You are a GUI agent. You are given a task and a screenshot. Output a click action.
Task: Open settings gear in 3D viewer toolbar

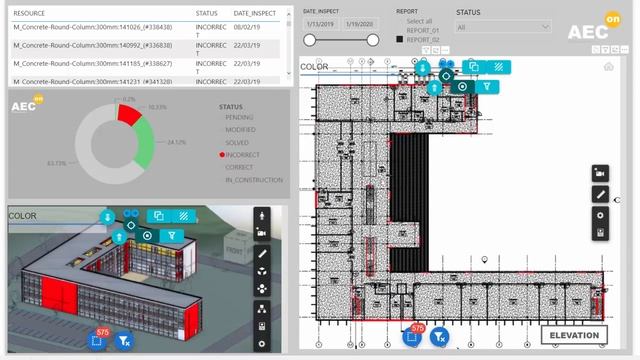click(262, 344)
